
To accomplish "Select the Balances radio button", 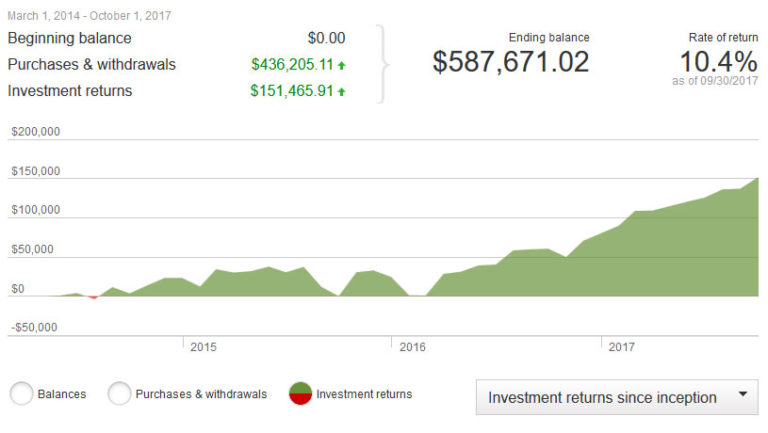I will pyautogui.click(x=22, y=394).
